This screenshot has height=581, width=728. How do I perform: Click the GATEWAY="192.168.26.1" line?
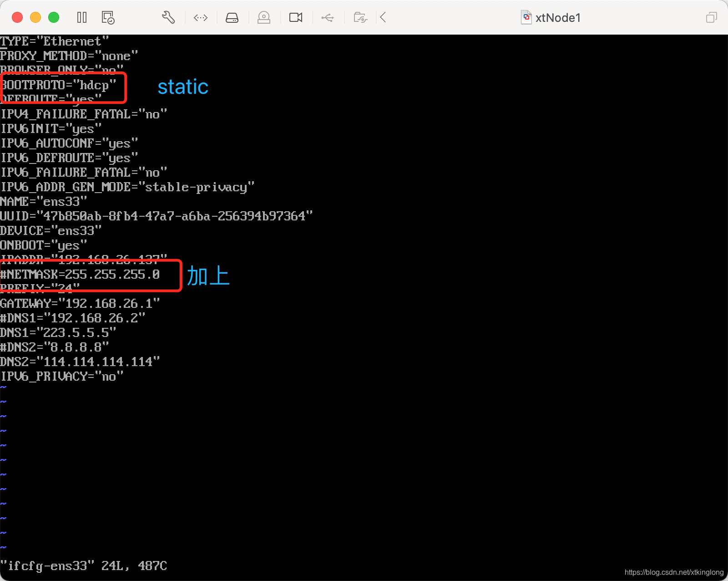[80, 304]
